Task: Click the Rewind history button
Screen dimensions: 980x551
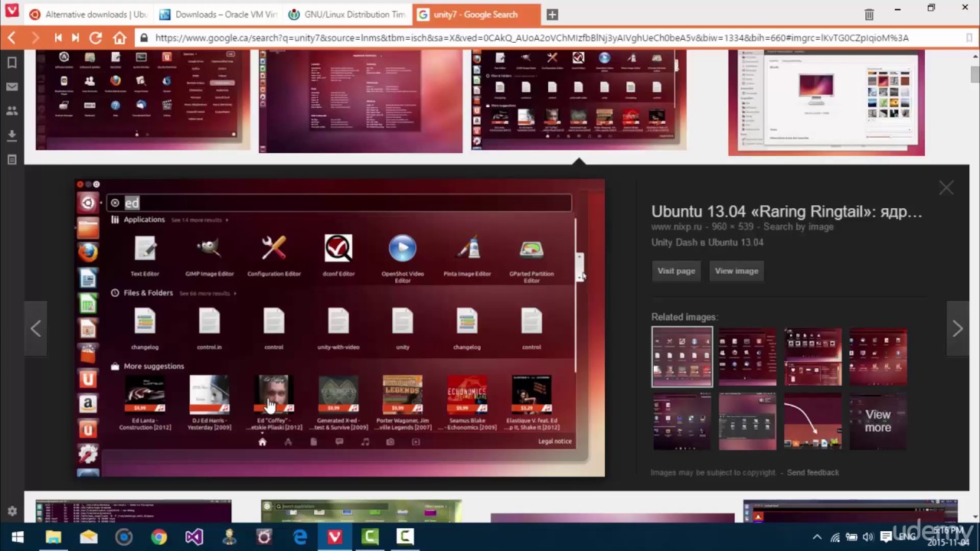Action: [x=58, y=37]
